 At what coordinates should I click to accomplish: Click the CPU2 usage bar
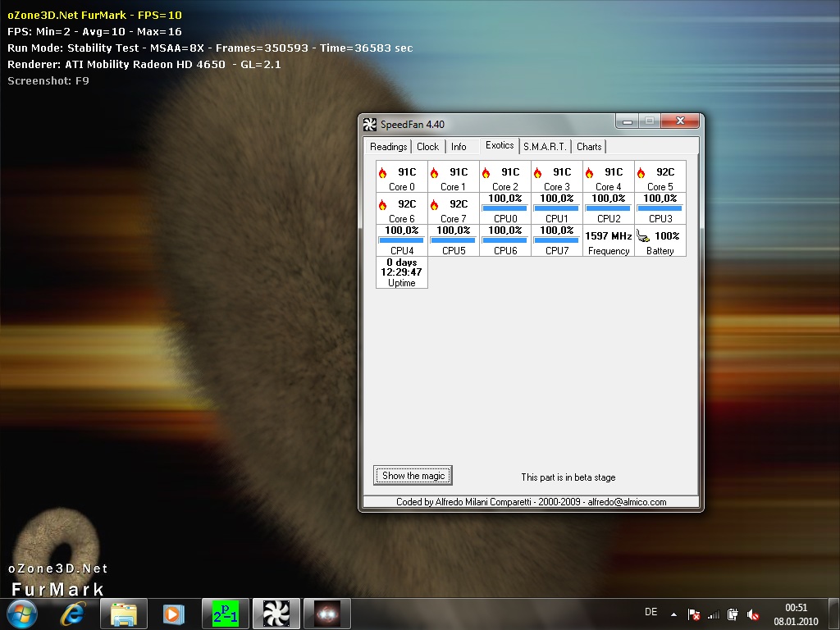point(609,208)
